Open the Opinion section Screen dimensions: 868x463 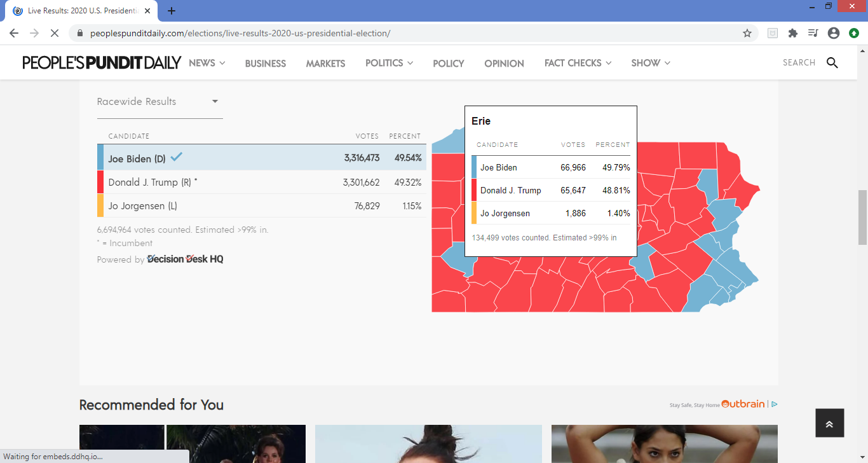click(x=504, y=64)
